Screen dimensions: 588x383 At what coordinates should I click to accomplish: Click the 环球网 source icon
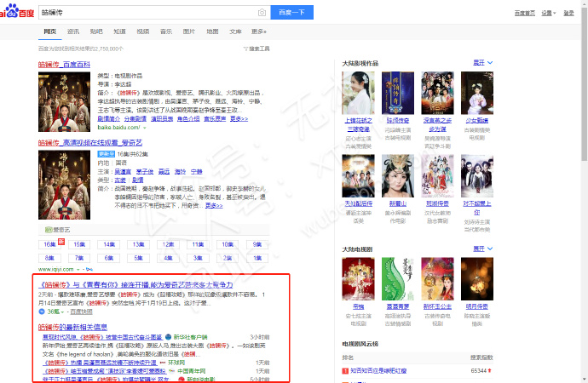tap(163, 363)
